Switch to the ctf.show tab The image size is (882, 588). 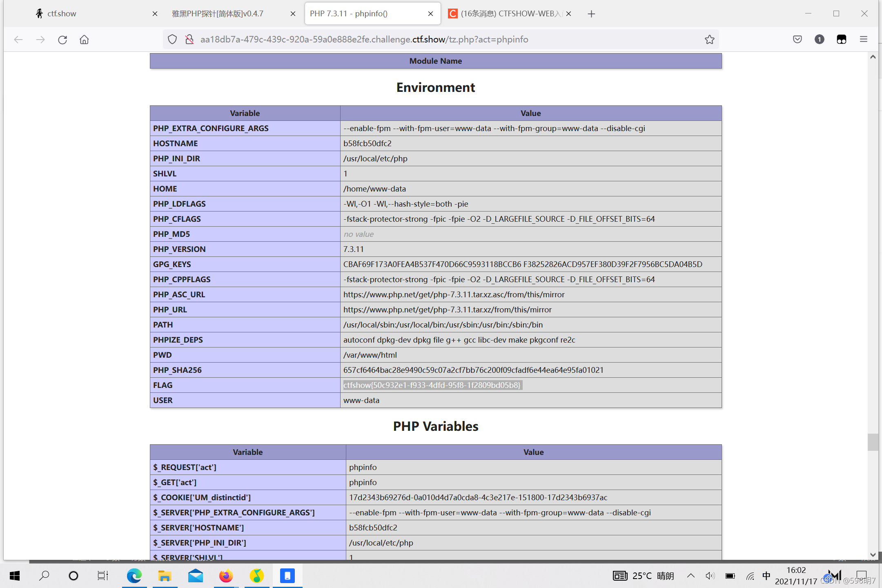click(x=96, y=14)
